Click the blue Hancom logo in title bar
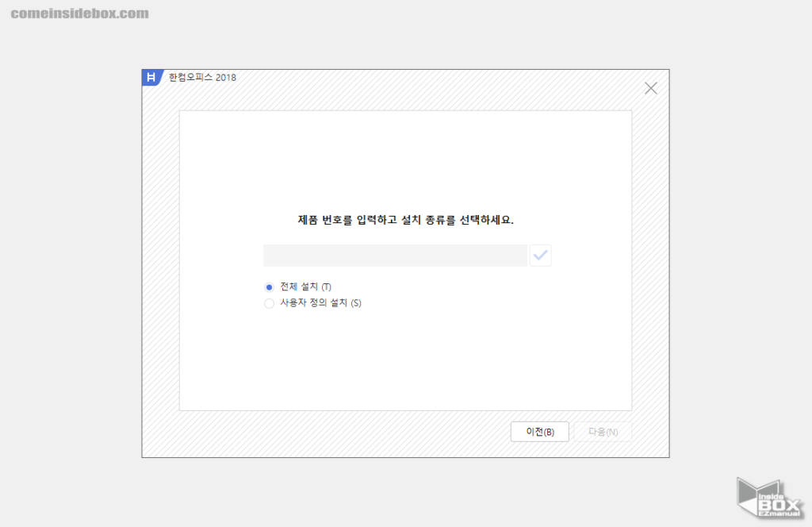 [152, 78]
